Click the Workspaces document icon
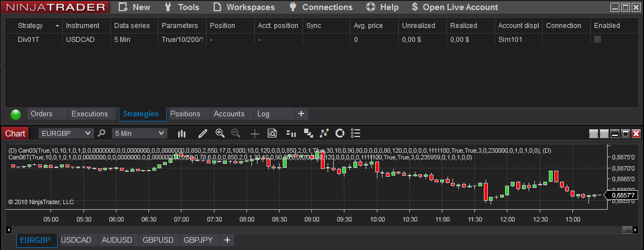 click(217, 7)
